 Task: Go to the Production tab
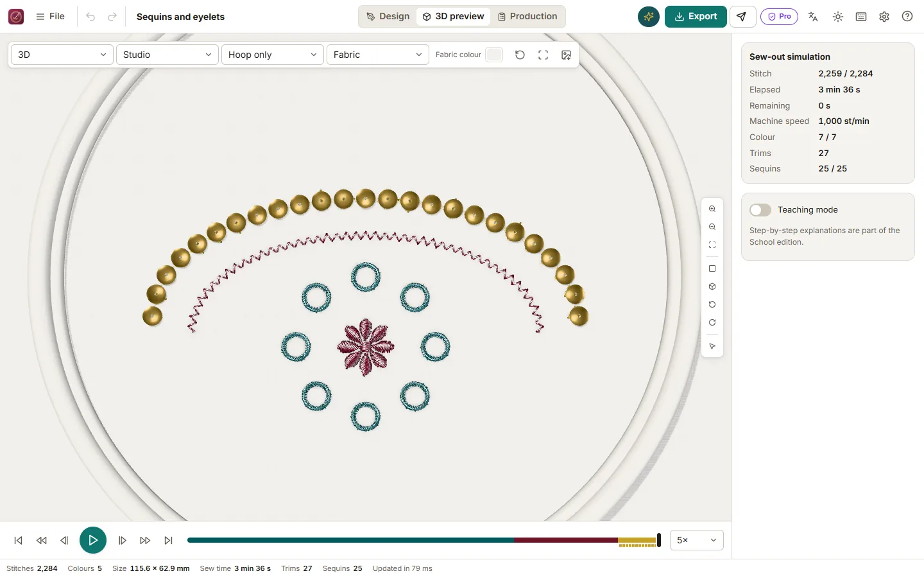pos(527,17)
